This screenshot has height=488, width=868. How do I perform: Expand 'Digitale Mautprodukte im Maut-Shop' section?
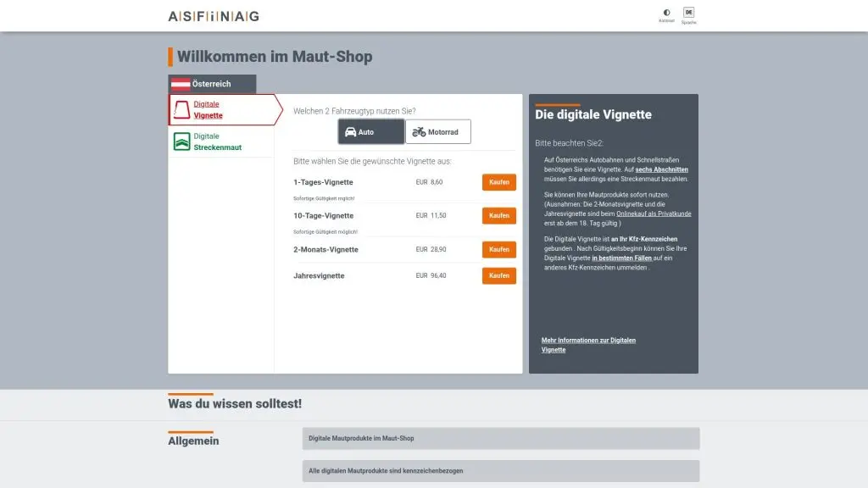click(x=500, y=438)
